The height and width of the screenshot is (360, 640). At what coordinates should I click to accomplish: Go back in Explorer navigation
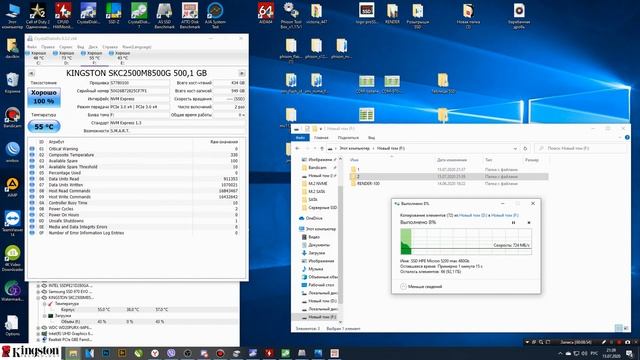tap(298, 149)
